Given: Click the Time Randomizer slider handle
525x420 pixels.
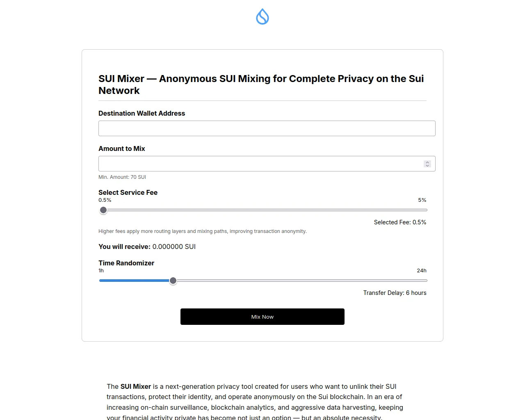Looking at the screenshot, I should [173, 281].
